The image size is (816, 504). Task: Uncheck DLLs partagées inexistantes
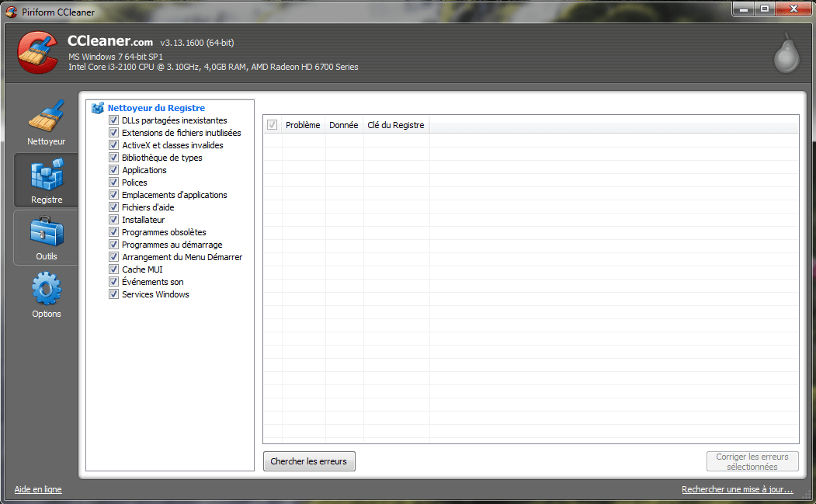click(113, 120)
